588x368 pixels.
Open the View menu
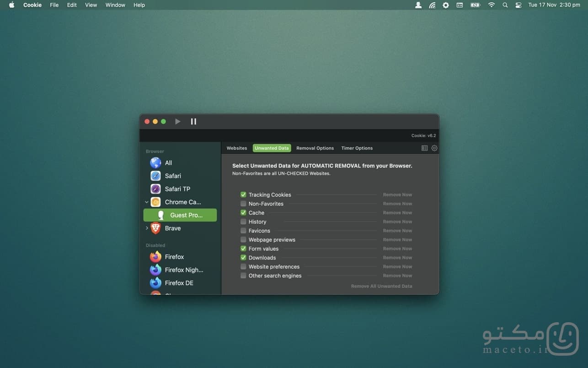(91, 5)
